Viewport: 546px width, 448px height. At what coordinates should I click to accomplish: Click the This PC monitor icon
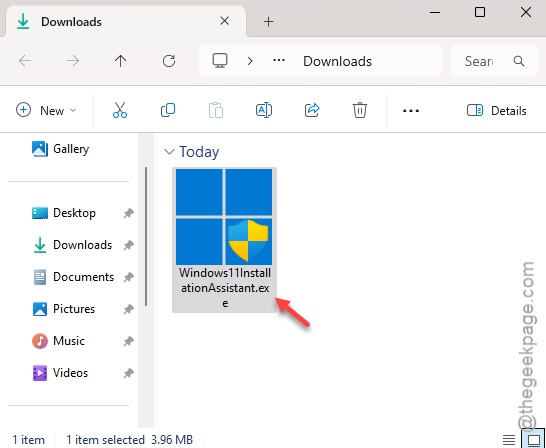(220, 61)
